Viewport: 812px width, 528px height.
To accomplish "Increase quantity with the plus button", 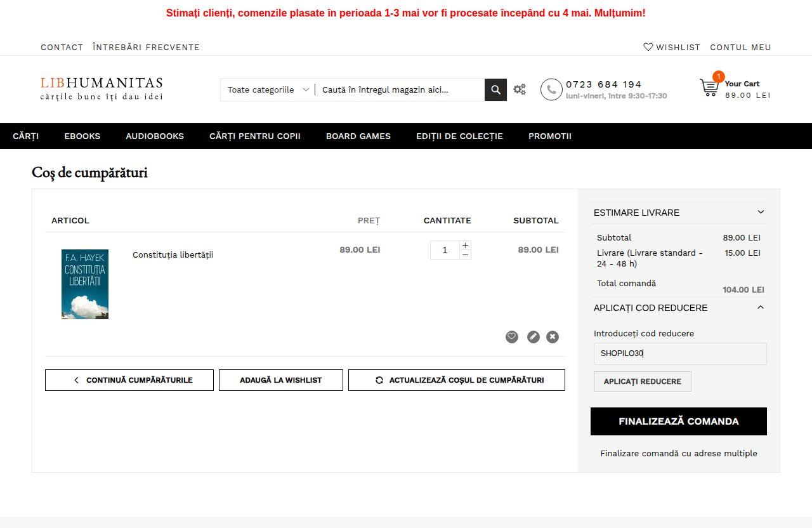I will [465, 246].
